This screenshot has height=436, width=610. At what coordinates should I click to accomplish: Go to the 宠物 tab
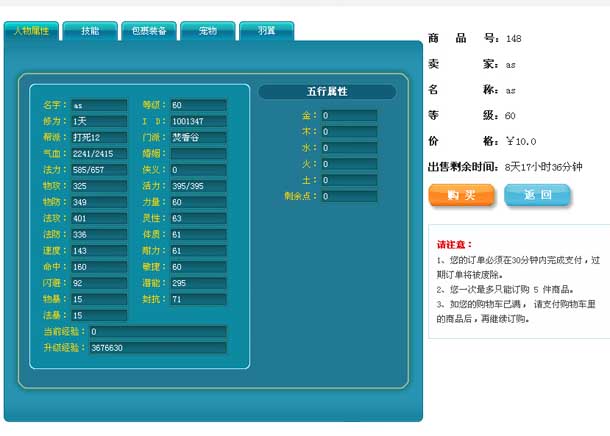[x=207, y=31]
